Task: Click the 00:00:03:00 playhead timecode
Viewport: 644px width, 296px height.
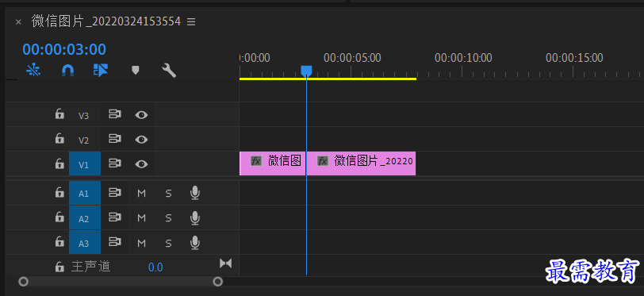Action: click(x=64, y=50)
